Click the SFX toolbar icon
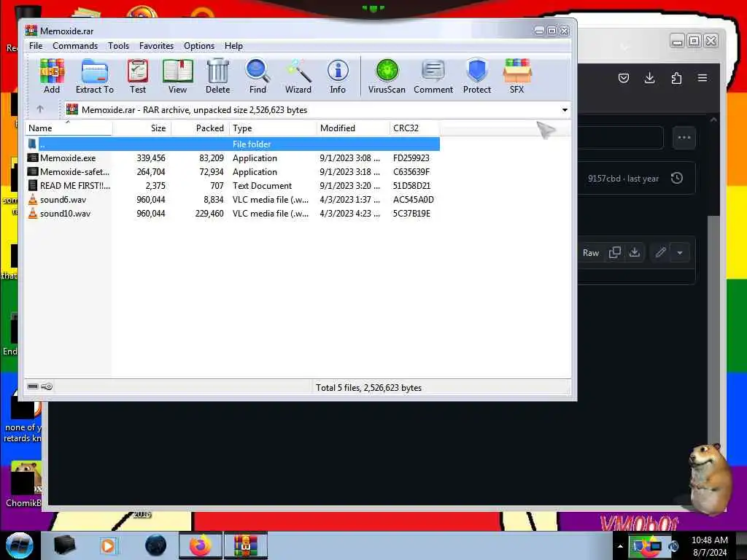The image size is (747, 560). pos(517,76)
